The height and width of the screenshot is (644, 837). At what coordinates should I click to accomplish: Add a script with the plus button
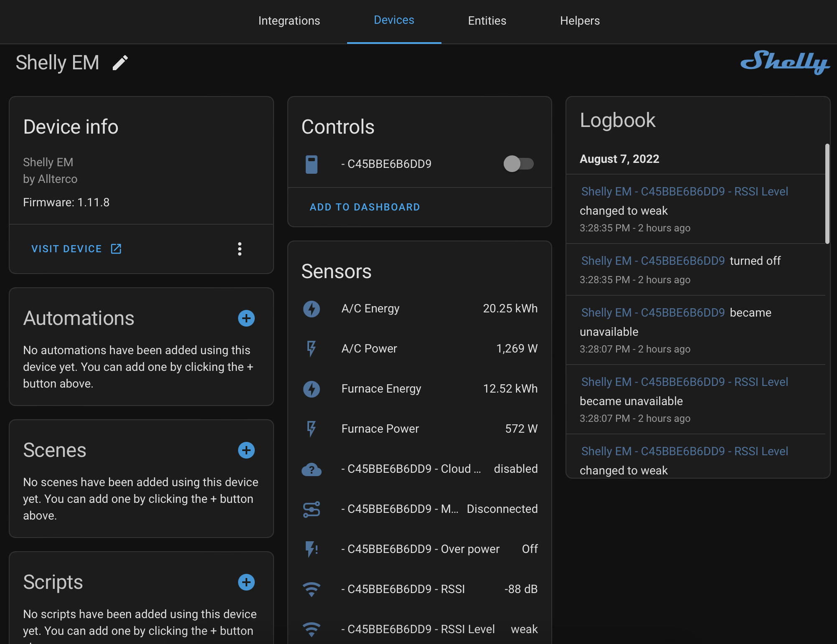[x=246, y=582]
